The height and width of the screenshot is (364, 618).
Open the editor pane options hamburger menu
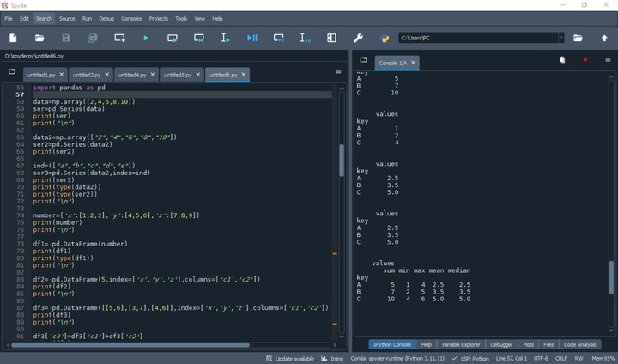tap(338, 72)
